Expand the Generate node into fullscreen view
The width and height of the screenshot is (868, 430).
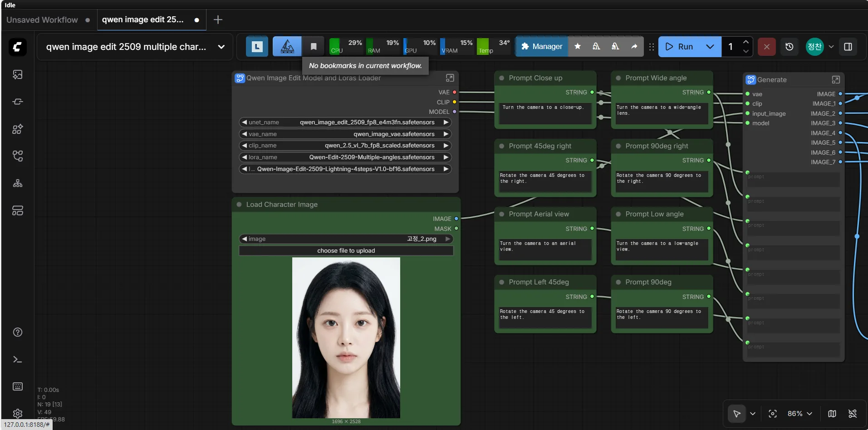click(x=836, y=79)
